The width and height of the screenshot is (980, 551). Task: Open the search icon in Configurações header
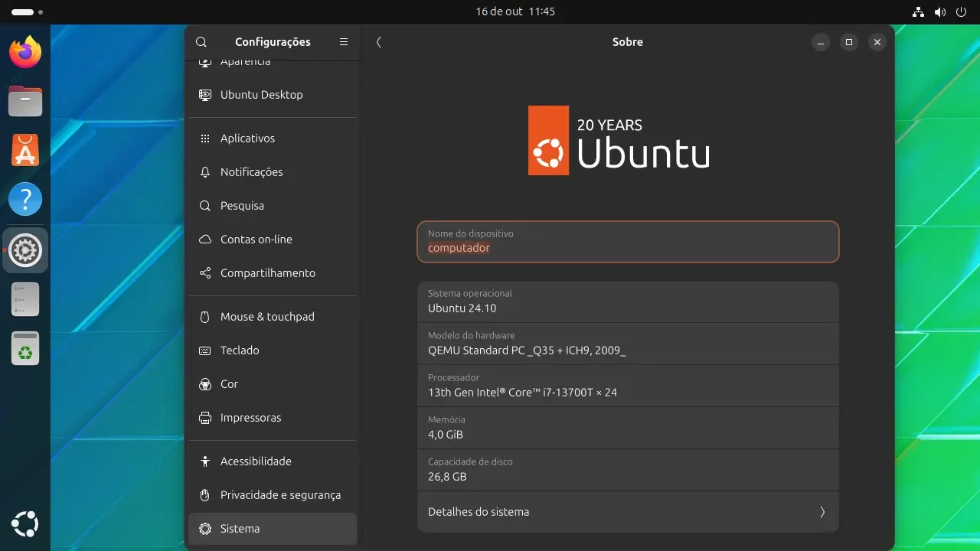coord(201,42)
